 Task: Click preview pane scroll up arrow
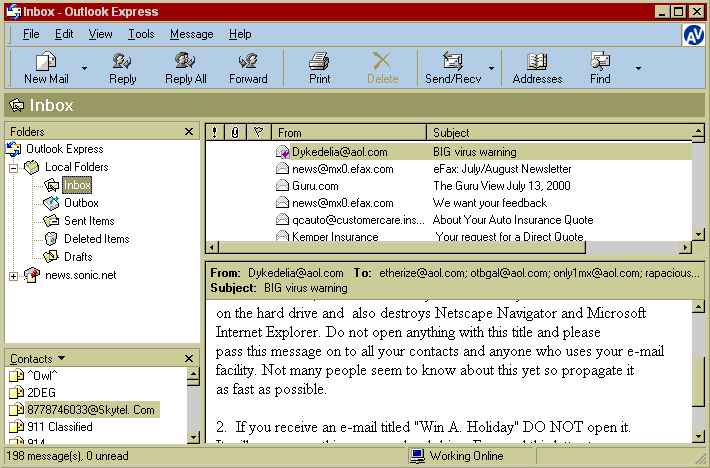click(x=698, y=307)
